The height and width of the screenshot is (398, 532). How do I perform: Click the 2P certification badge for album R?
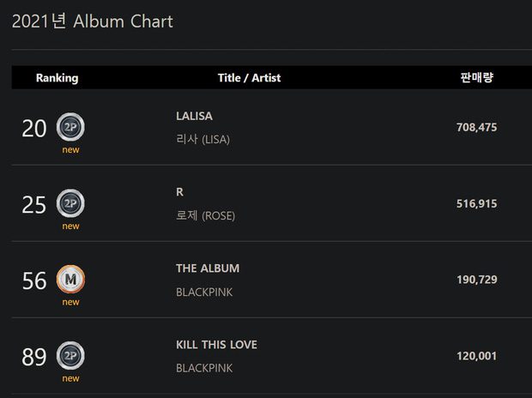(x=70, y=203)
